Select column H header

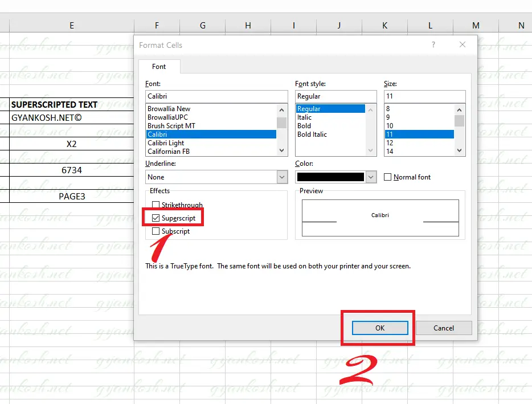click(248, 26)
